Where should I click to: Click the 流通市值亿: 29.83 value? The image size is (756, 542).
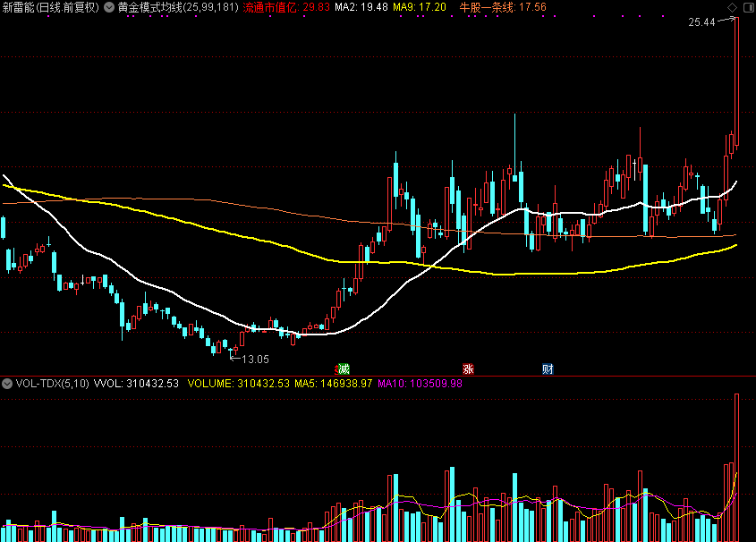pos(286,7)
